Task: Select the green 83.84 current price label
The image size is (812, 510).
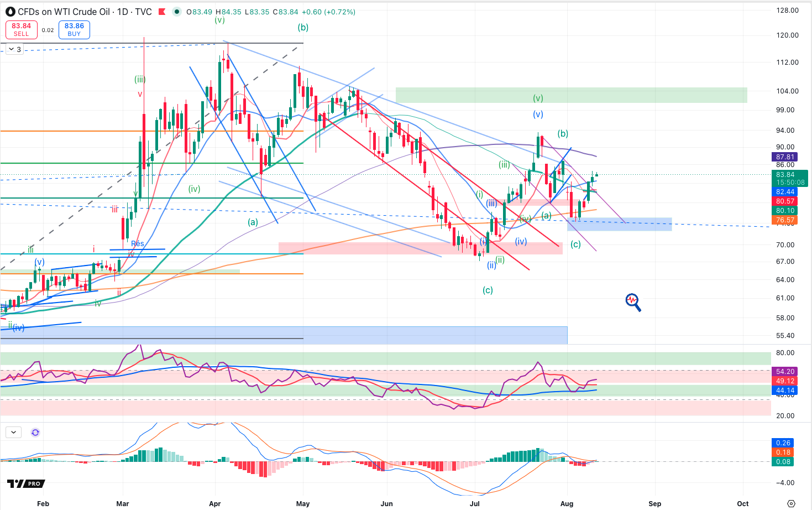Action: 789,178
